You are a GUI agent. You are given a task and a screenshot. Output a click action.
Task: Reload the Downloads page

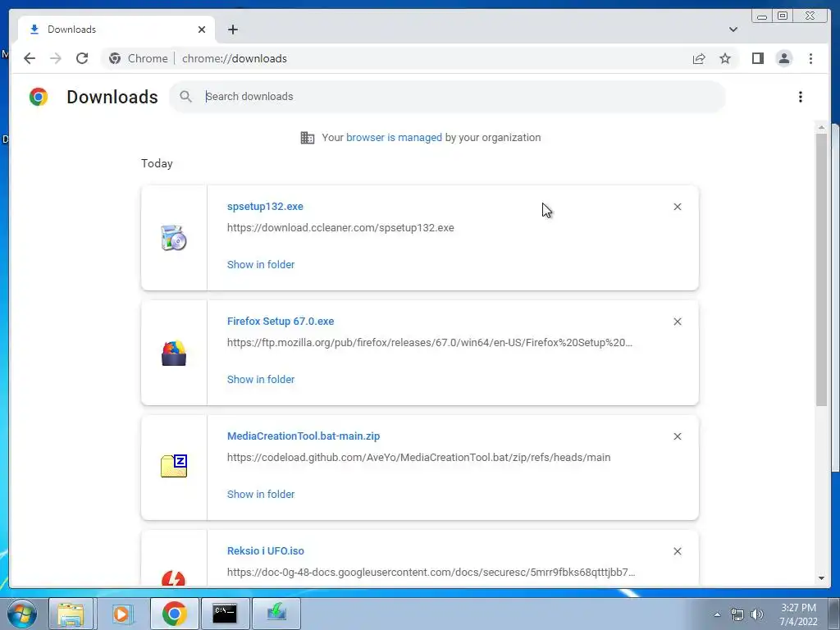[82, 58]
